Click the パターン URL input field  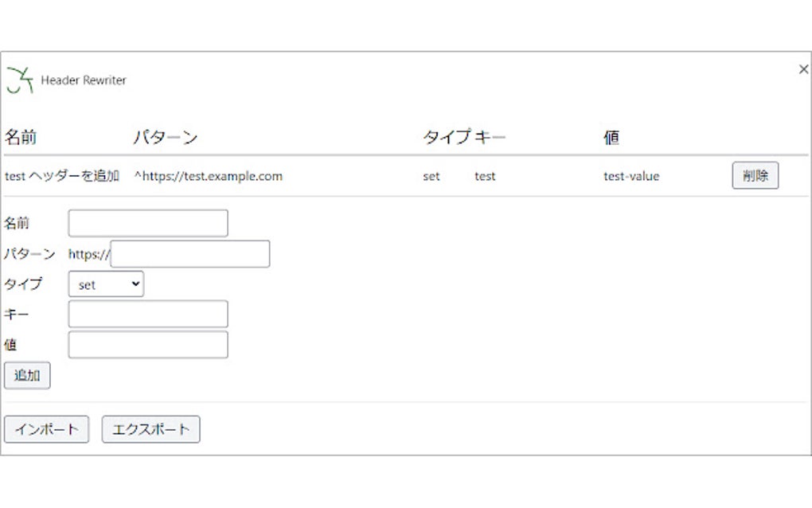click(190, 254)
